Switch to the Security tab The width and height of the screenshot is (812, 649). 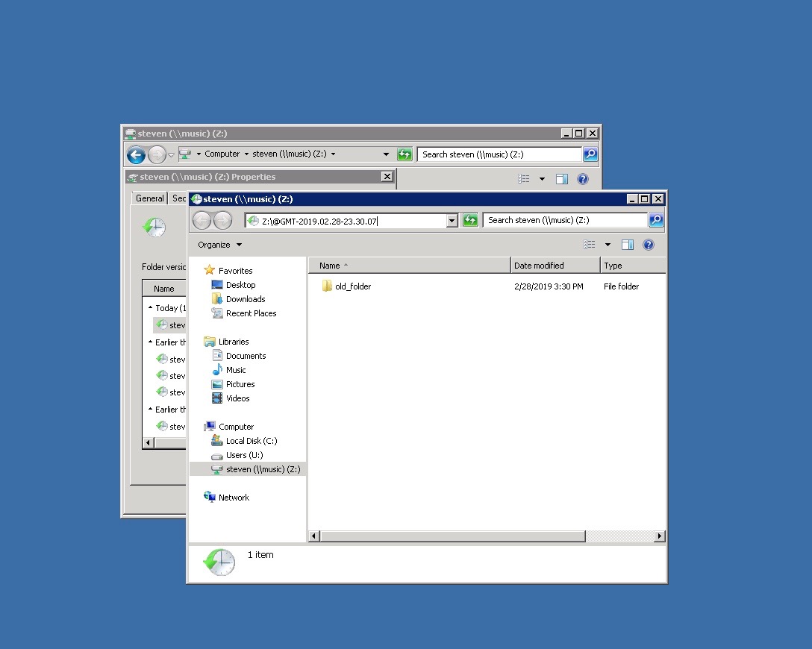pyautogui.click(x=179, y=198)
